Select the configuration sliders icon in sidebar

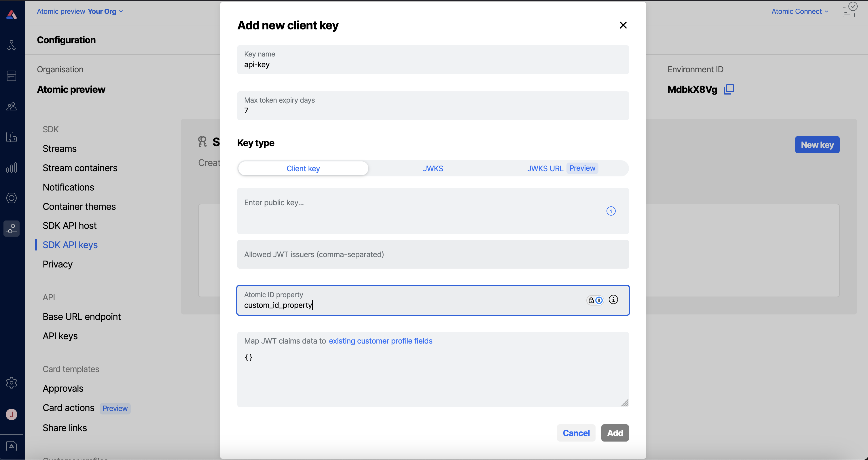[12, 229]
